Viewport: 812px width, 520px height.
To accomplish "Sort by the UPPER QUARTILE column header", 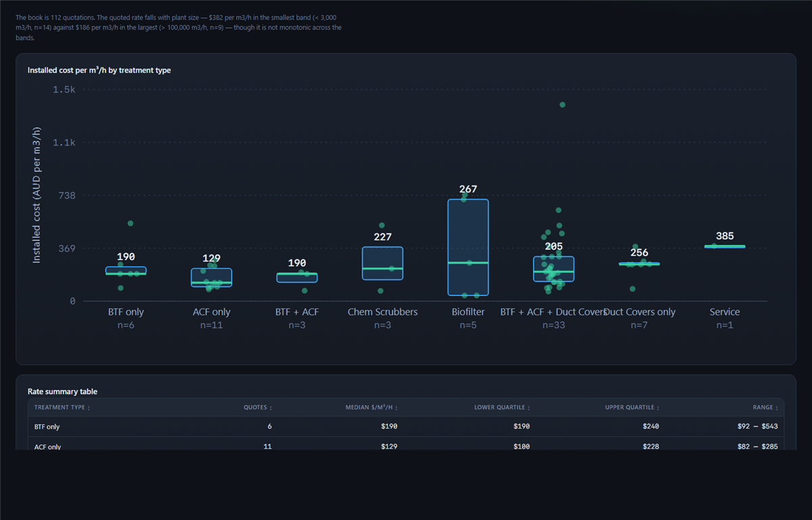I will pos(632,408).
